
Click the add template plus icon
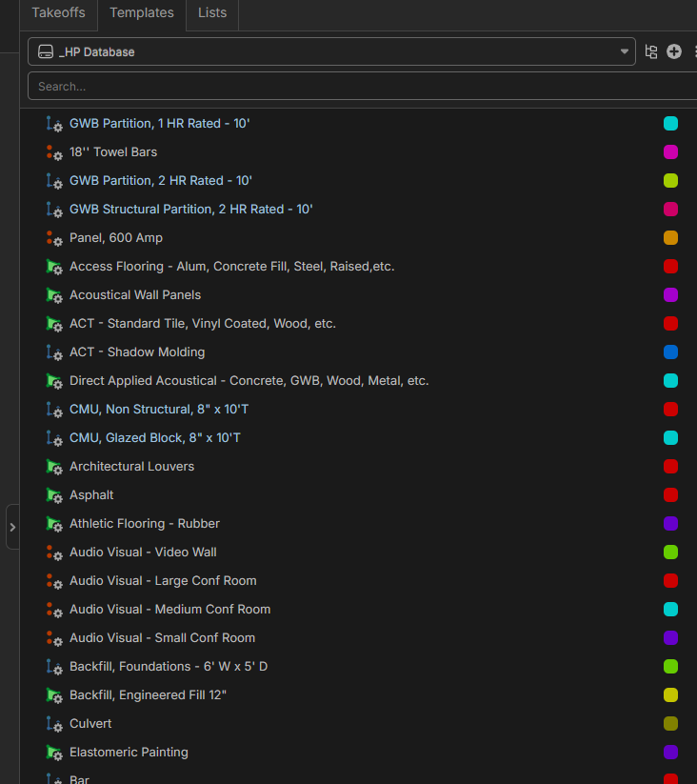click(x=674, y=51)
